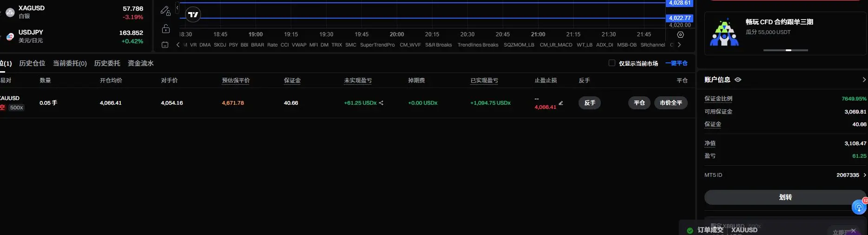The image size is (868, 235).
Task: Click the 反手 reverse position button
Action: click(x=590, y=103)
